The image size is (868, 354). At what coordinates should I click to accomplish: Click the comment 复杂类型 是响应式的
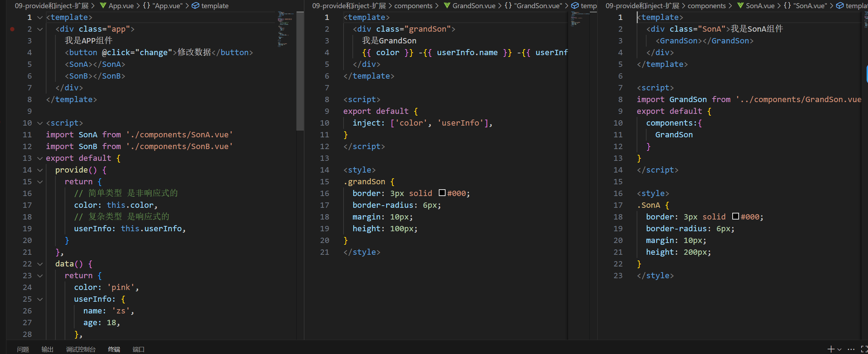[122, 217]
